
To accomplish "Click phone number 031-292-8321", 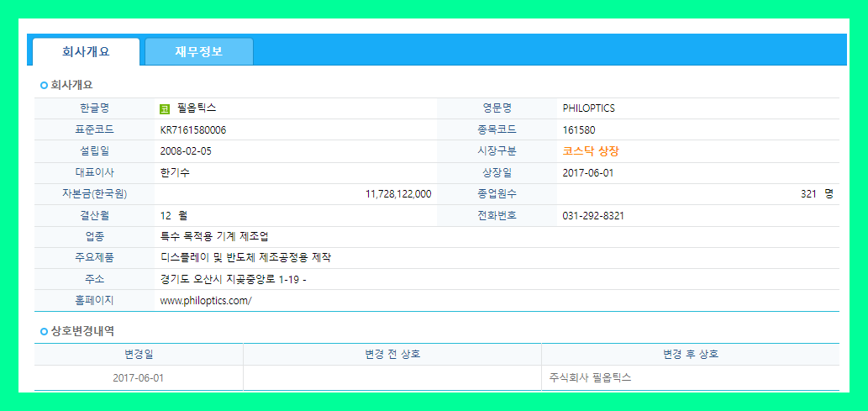I will (593, 216).
